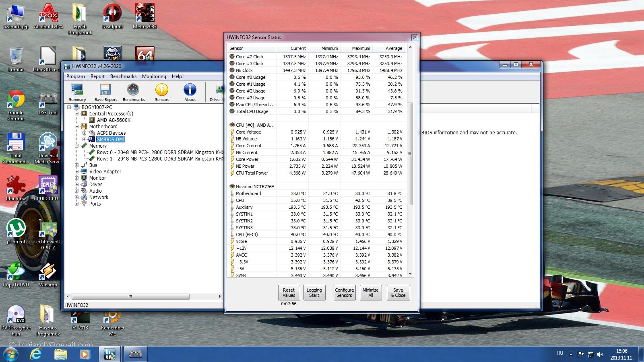Select the Ports tree item
This screenshot has height=362, width=644.
coord(95,204)
